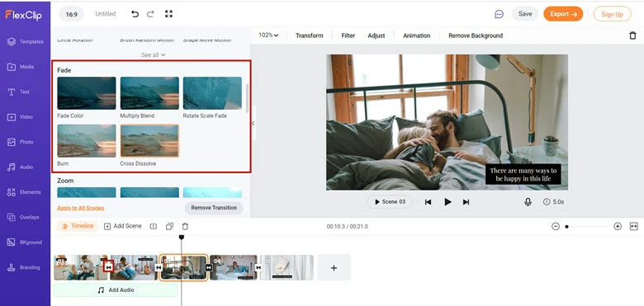This screenshot has height=306, width=644.
Task: Fit timeline to width icon
Action: click(634, 227)
